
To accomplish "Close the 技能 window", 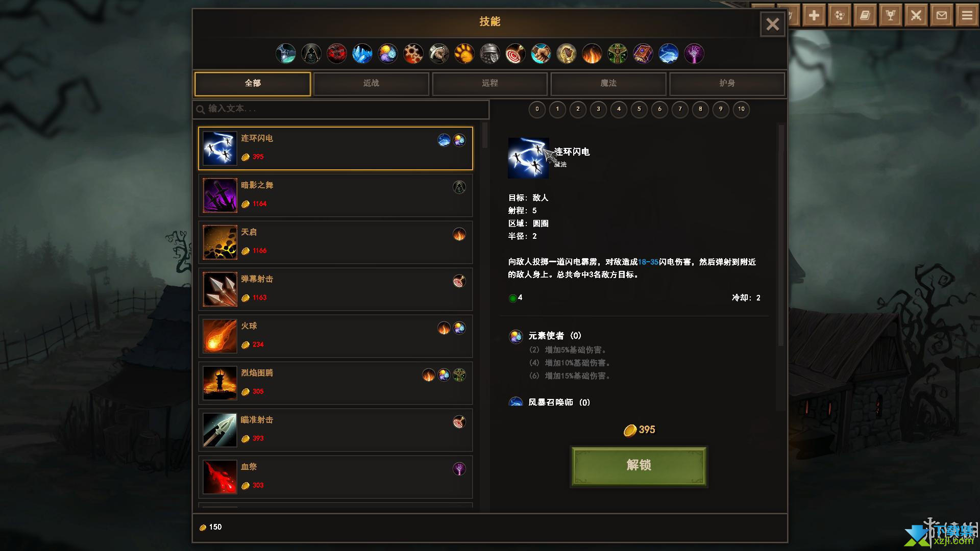I will 773,24.
